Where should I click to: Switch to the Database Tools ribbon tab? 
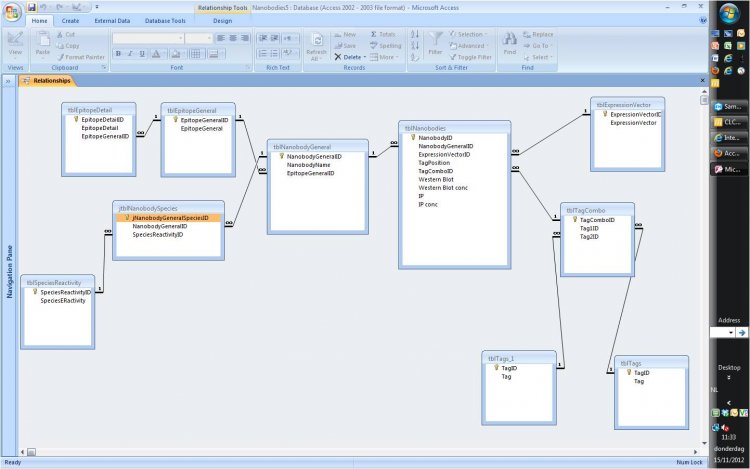pos(164,20)
